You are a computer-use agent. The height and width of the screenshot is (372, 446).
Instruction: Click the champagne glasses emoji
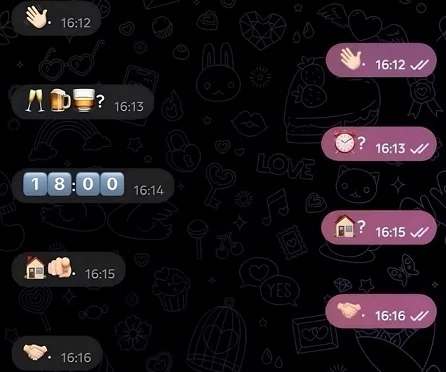tap(35, 101)
